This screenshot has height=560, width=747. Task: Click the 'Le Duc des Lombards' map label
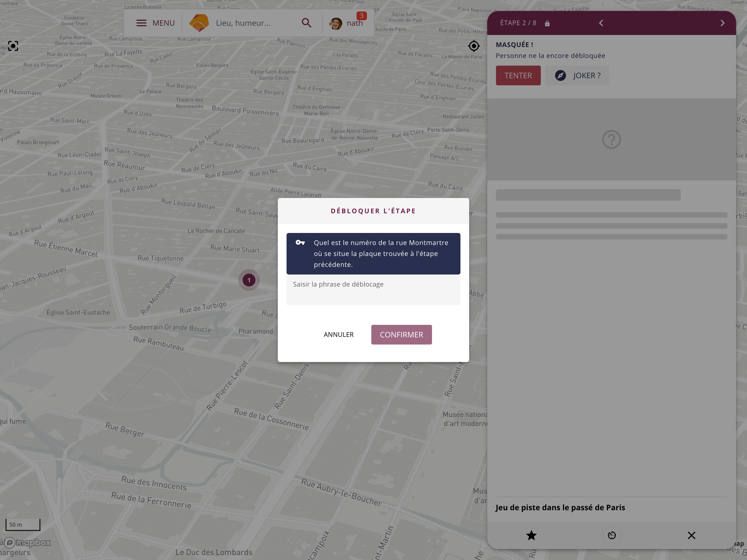click(x=214, y=552)
